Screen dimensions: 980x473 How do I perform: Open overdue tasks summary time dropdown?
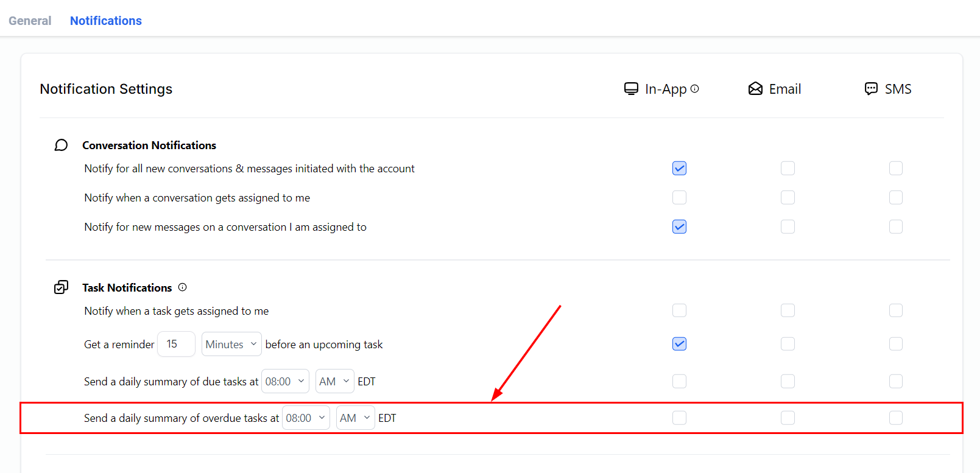(305, 418)
